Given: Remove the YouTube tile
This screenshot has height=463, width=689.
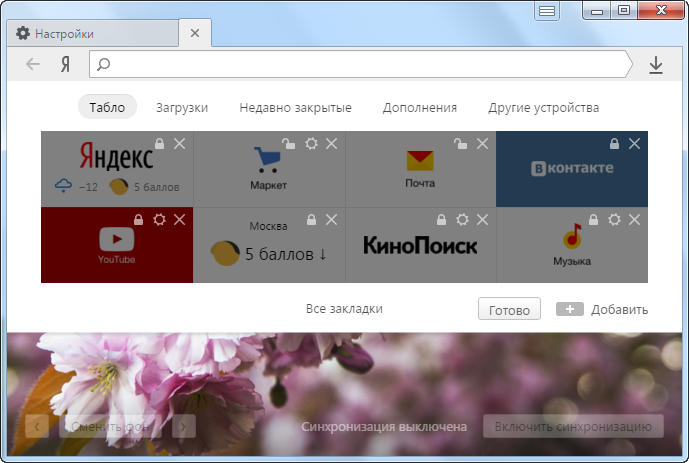Looking at the screenshot, I should [x=179, y=220].
